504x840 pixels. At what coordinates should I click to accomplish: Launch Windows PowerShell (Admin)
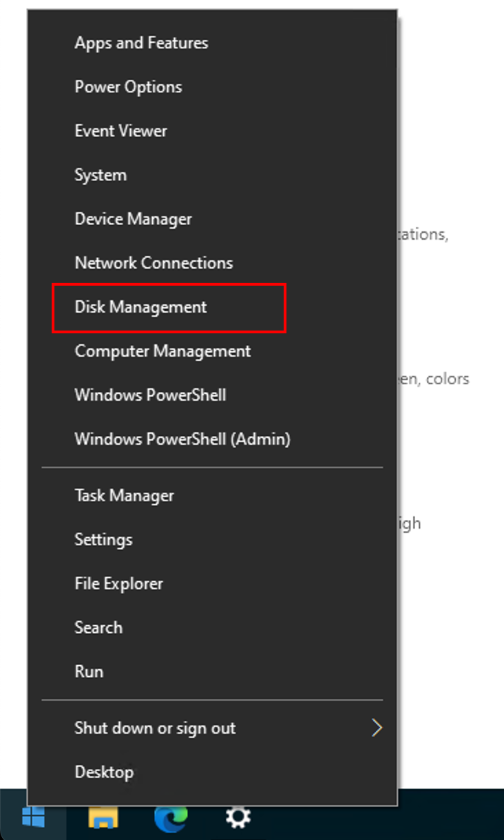click(x=212, y=439)
